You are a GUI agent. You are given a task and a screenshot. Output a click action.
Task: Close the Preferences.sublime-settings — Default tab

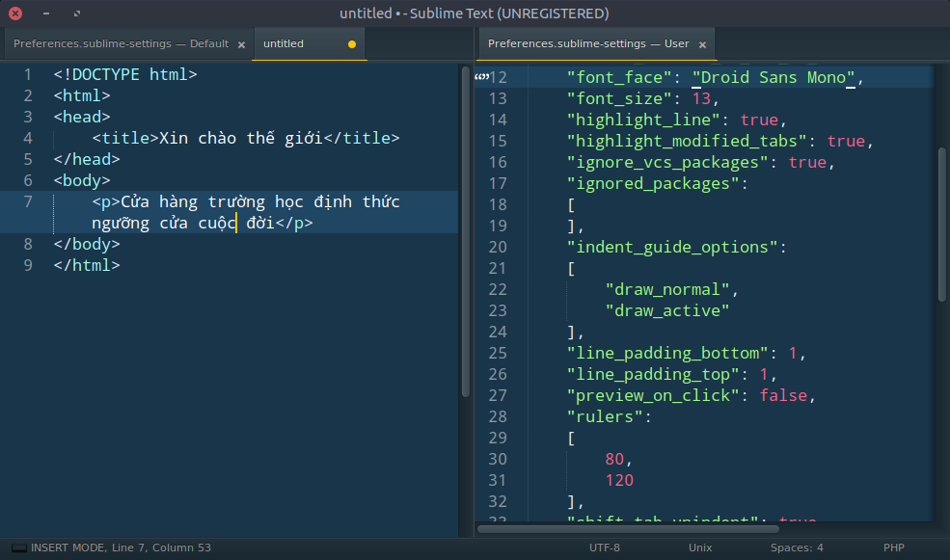point(241,44)
